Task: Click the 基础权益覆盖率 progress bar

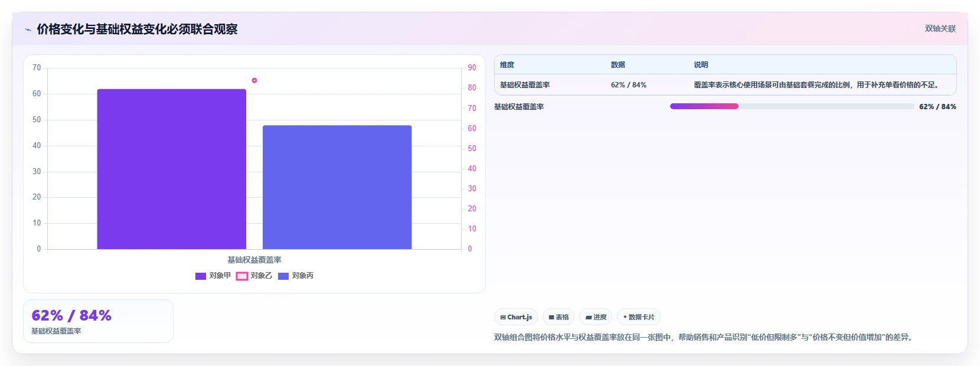Action: pos(792,106)
